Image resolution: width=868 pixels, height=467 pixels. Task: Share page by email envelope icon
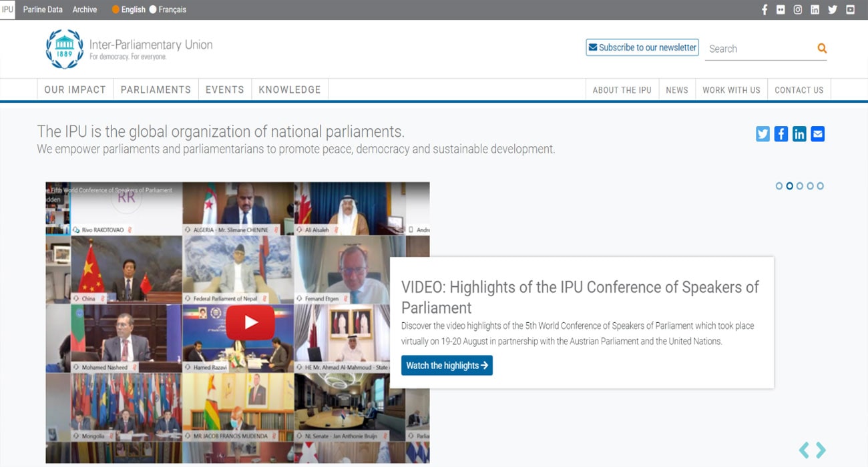pos(818,134)
